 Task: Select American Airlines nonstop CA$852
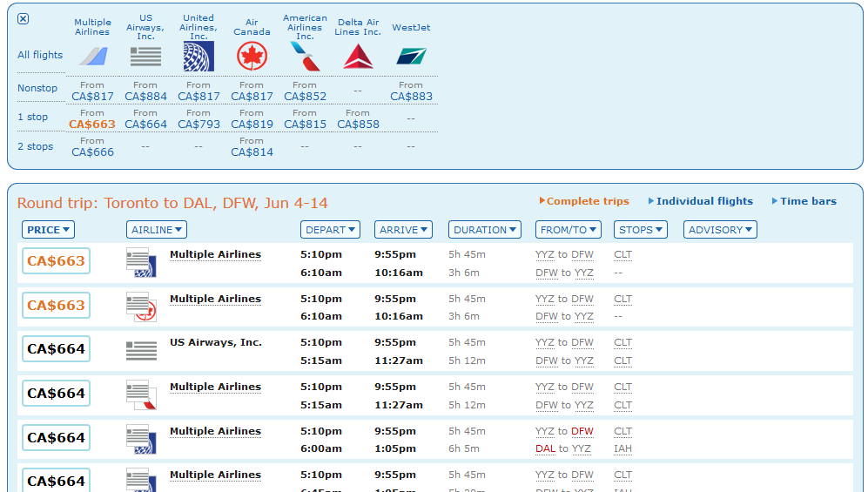(305, 97)
